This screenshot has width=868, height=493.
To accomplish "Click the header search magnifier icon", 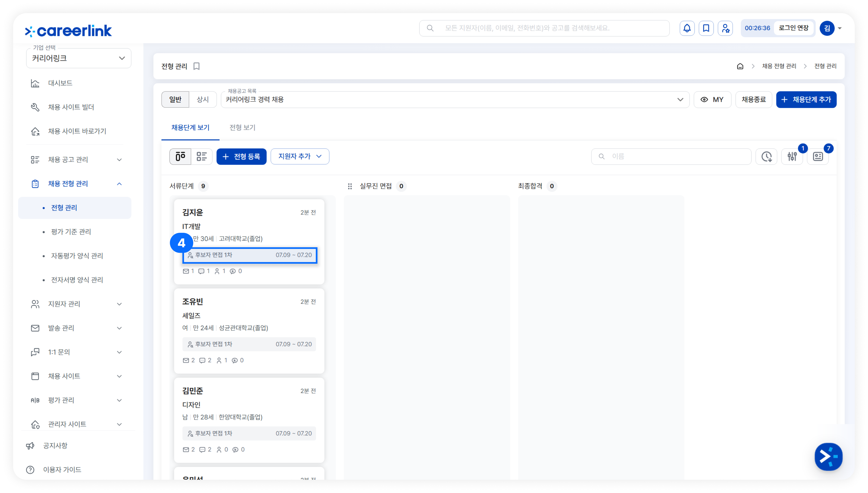I will 430,28.
